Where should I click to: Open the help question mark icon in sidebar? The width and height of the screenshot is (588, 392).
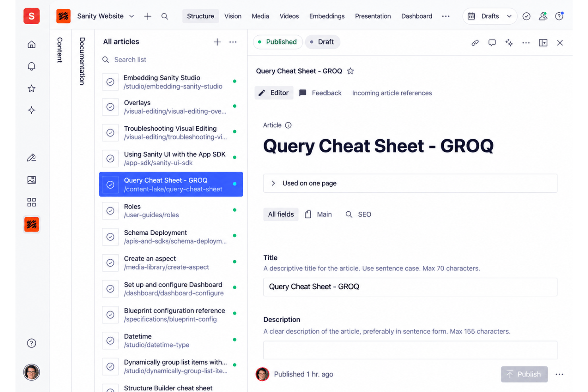pyautogui.click(x=31, y=343)
